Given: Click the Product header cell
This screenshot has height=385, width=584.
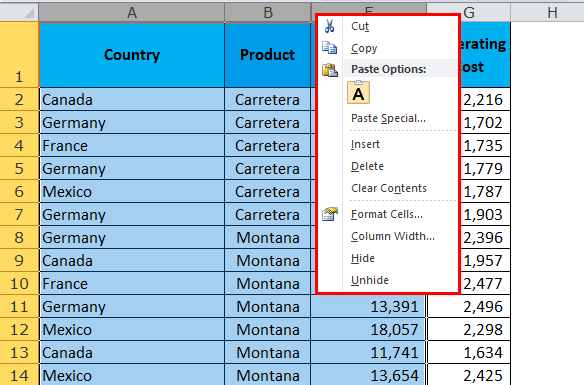Looking at the screenshot, I should point(267,55).
